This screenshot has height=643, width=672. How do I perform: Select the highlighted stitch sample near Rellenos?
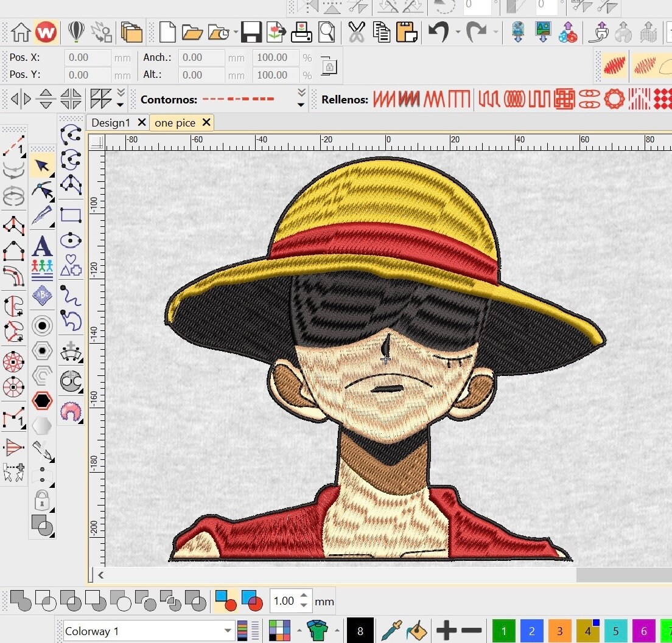click(613, 66)
